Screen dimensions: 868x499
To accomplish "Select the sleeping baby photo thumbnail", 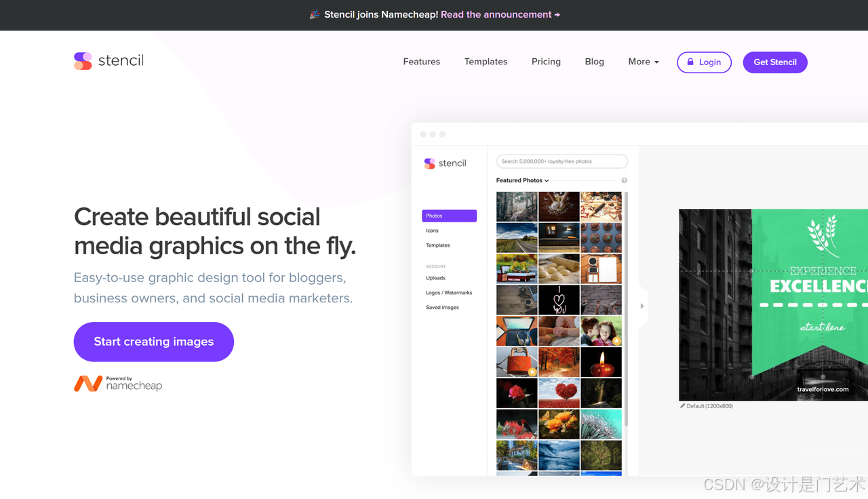I will pyautogui.click(x=559, y=331).
